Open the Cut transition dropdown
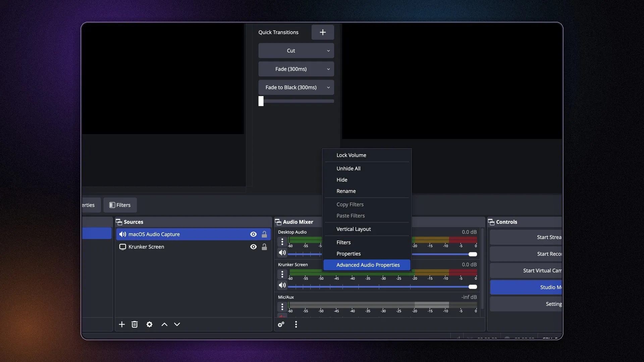The image size is (644, 362). (296, 51)
